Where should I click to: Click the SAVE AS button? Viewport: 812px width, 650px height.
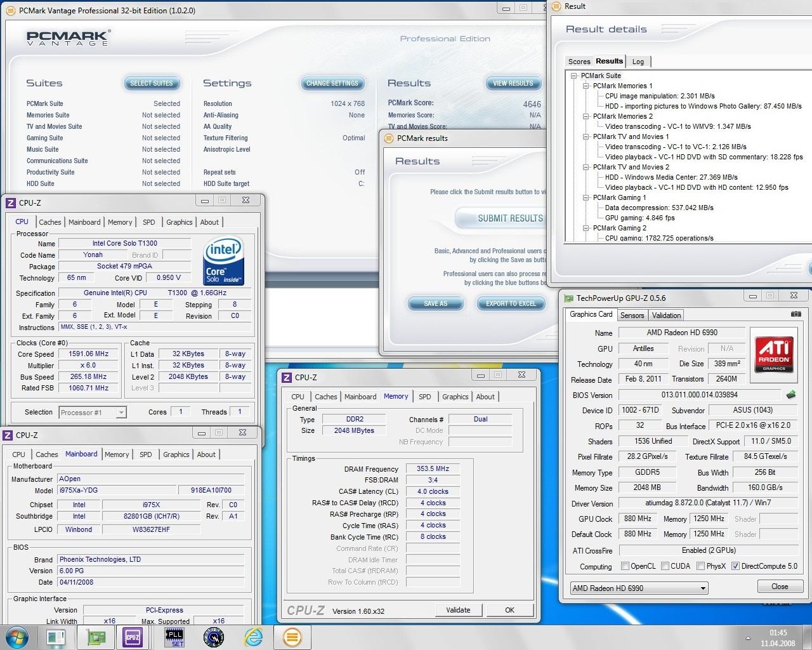click(436, 303)
